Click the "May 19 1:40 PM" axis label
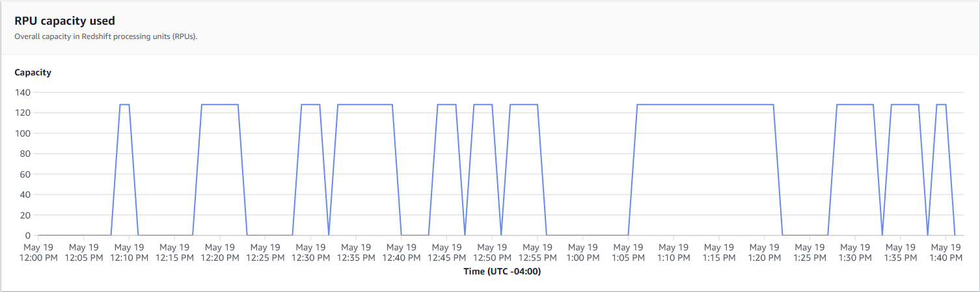This screenshot has height=292, width=980. pos(946,252)
